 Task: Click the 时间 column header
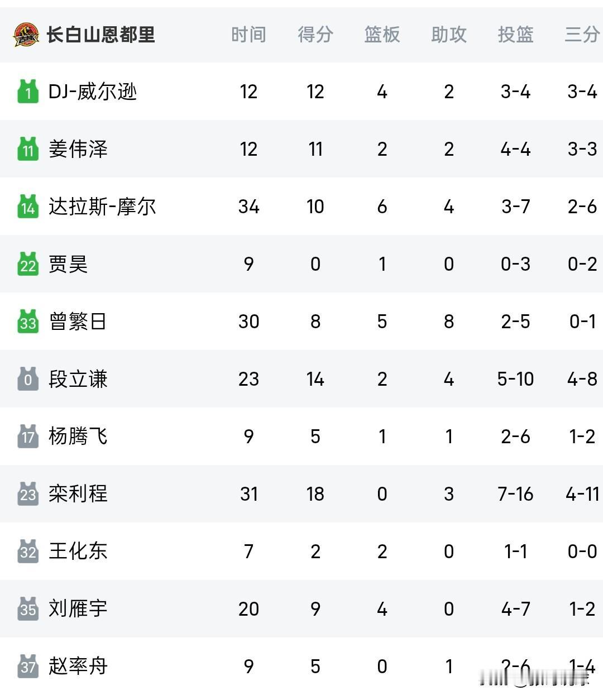(x=249, y=35)
